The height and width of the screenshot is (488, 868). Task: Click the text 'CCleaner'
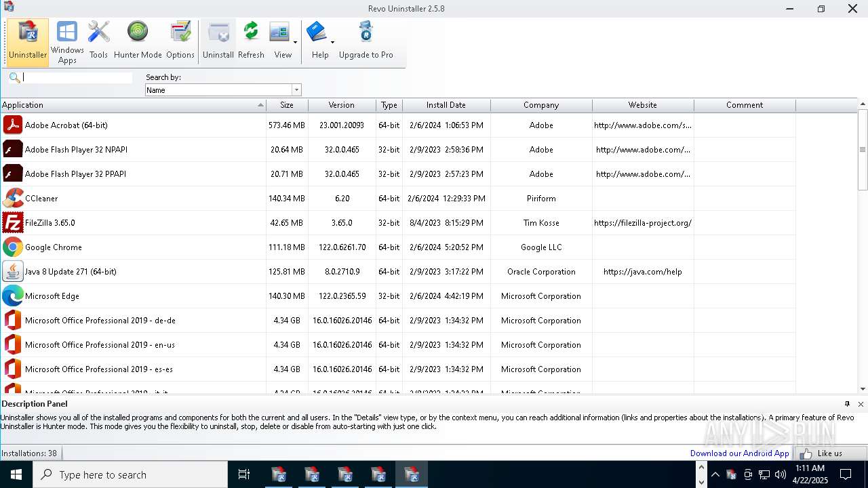41,199
